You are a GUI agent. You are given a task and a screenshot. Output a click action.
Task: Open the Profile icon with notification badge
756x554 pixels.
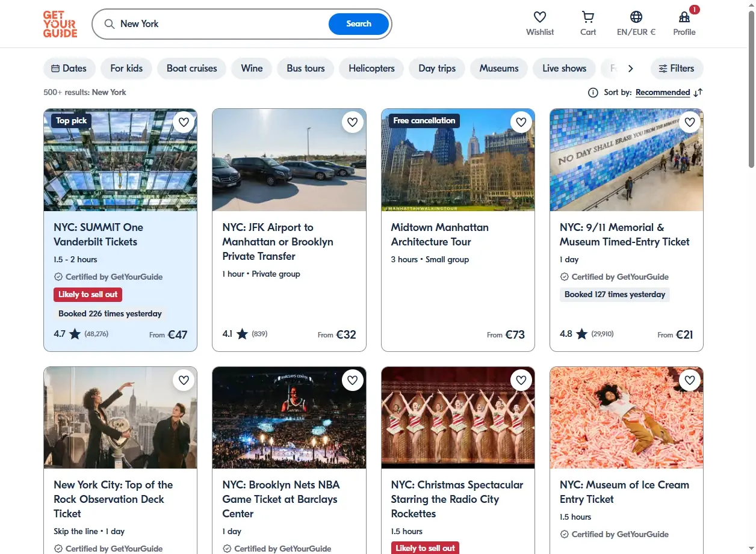684,17
